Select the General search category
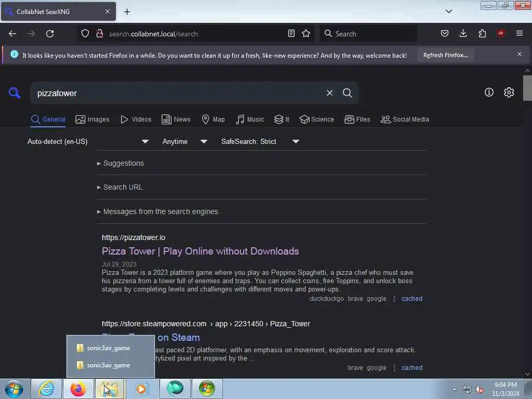This screenshot has height=399, width=532. (x=48, y=119)
